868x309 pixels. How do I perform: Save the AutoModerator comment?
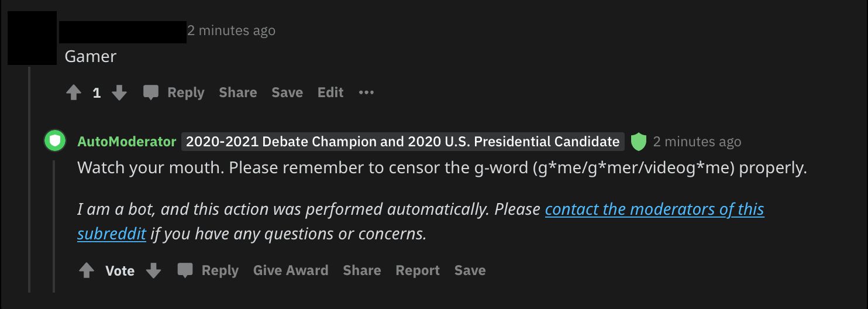[x=470, y=270]
